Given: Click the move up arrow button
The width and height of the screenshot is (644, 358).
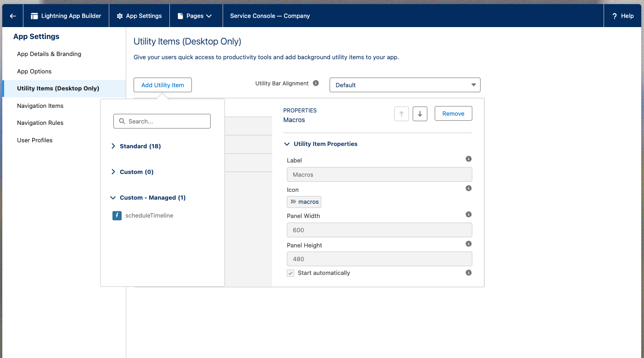Looking at the screenshot, I should tap(402, 114).
